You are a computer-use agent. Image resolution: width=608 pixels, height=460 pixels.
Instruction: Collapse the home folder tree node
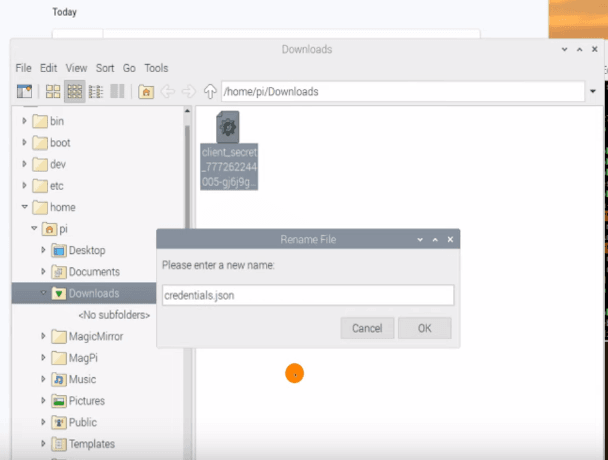tap(24, 208)
